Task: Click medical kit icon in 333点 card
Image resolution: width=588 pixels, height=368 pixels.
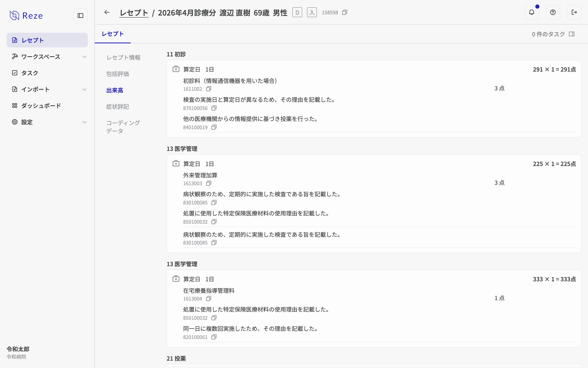Action: [x=176, y=279]
